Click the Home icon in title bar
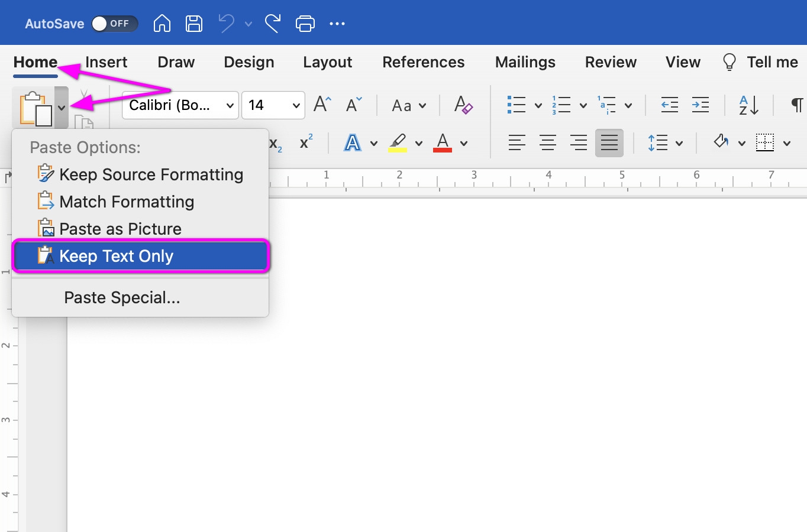This screenshot has height=532, width=807. (162, 24)
